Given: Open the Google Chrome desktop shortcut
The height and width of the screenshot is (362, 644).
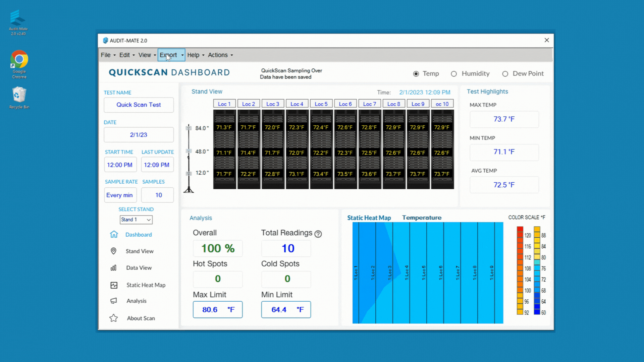Looking at the screenshot, I should [19, 64].
